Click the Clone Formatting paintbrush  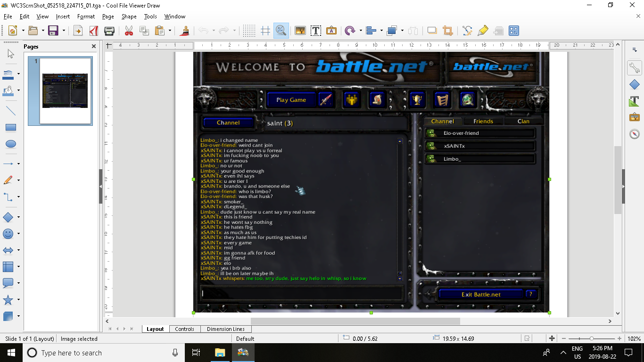pyautogui.click(x=185, y=31)
